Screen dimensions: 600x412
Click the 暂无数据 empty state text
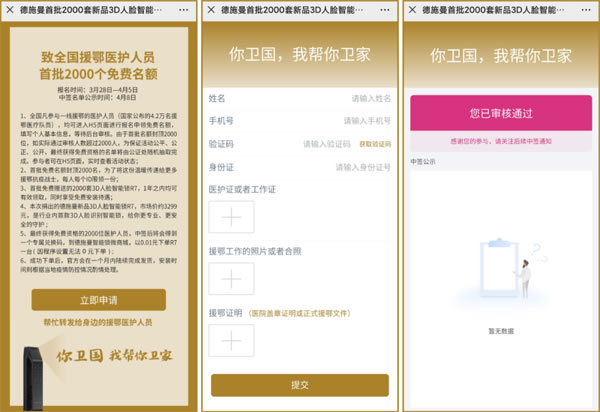pos(501,331)
